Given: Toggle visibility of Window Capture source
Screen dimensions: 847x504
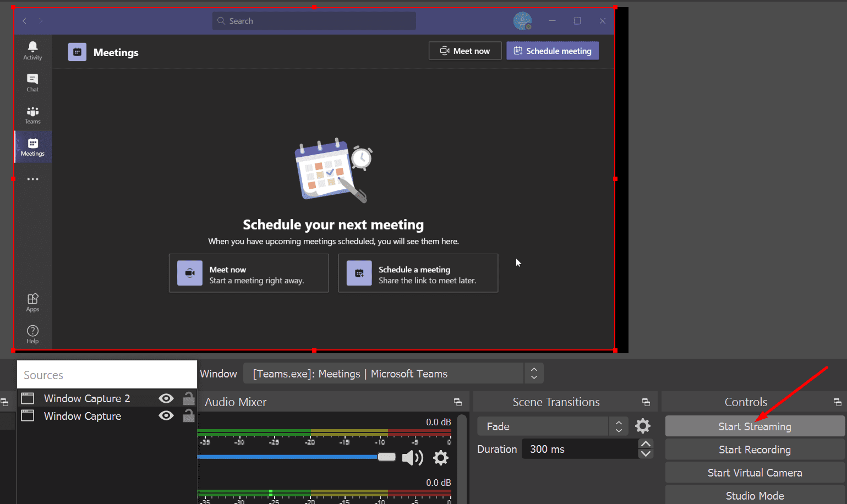Looking at the screenshot, I should [x=166, y=416].
